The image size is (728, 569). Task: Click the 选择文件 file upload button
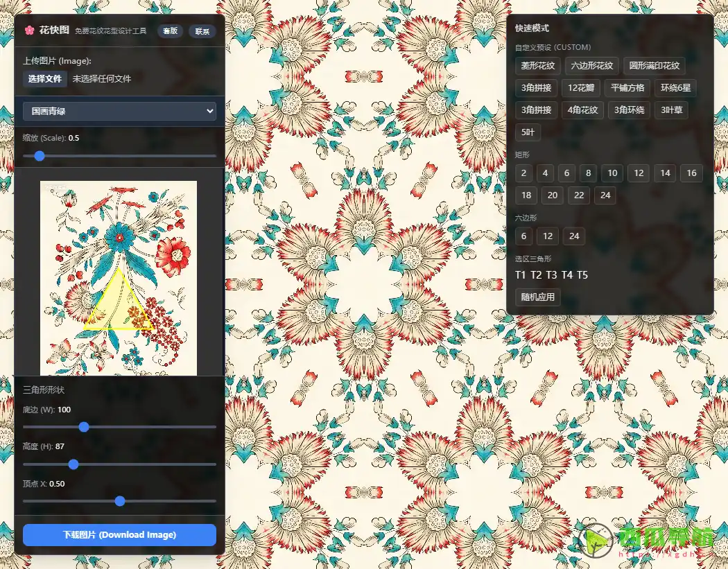pyautogui.click(x=44, y=78)
